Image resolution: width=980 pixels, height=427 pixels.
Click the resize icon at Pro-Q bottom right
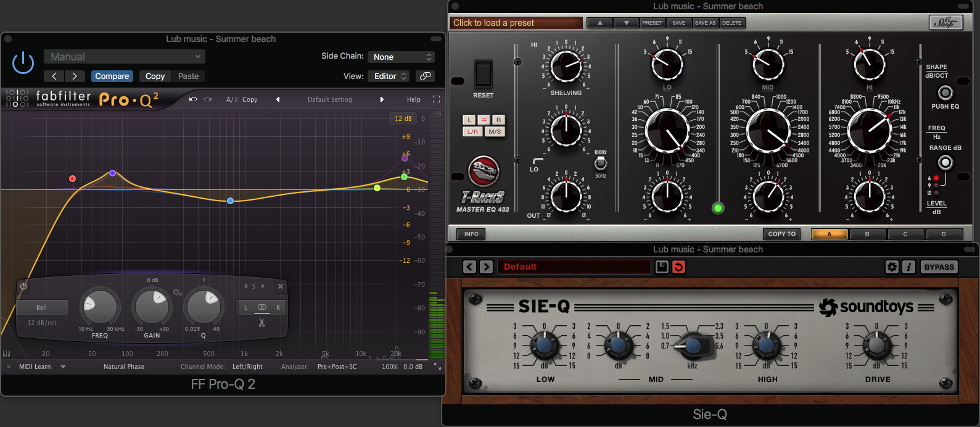437,367
